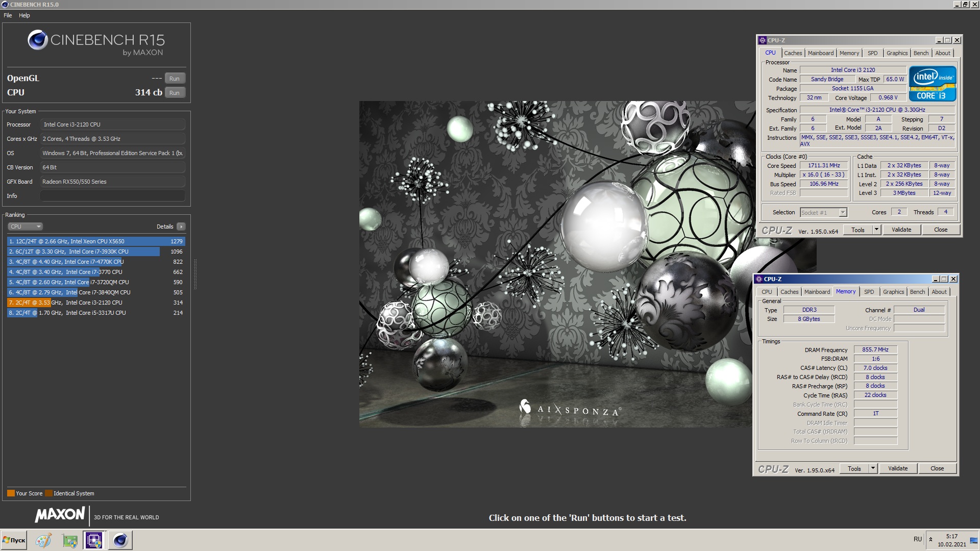Click the show desktop tray icon
Screen dimensions: 980x551
coord(974,540)
